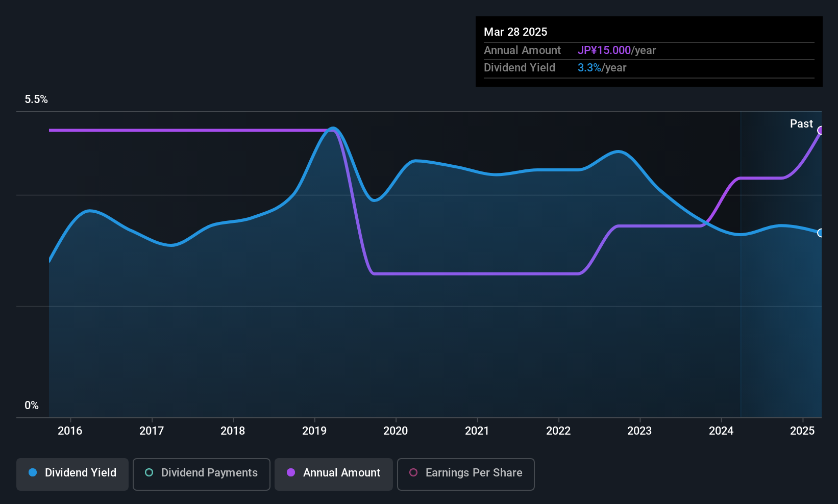Enable the Earnings Per Share series
Viewport: 838px width, 504px height.
tap(465, 473)
